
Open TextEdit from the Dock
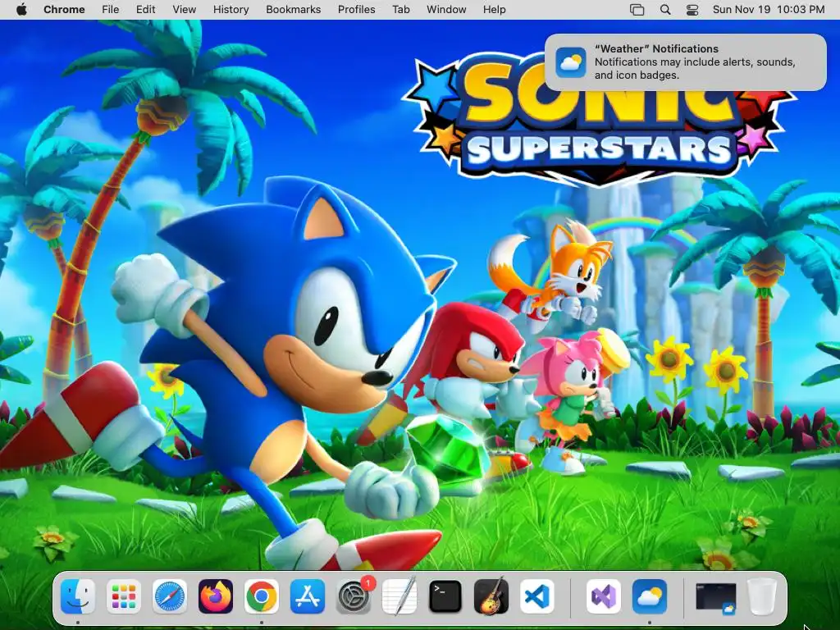[399, 596]
